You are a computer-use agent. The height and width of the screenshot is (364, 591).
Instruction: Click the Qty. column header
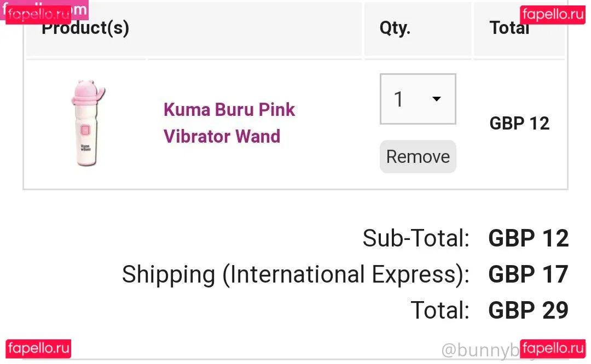pos(395,28)
